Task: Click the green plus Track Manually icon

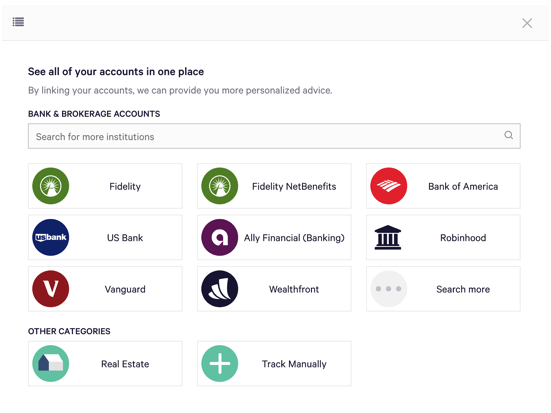Action: click(x=220, y=363)
